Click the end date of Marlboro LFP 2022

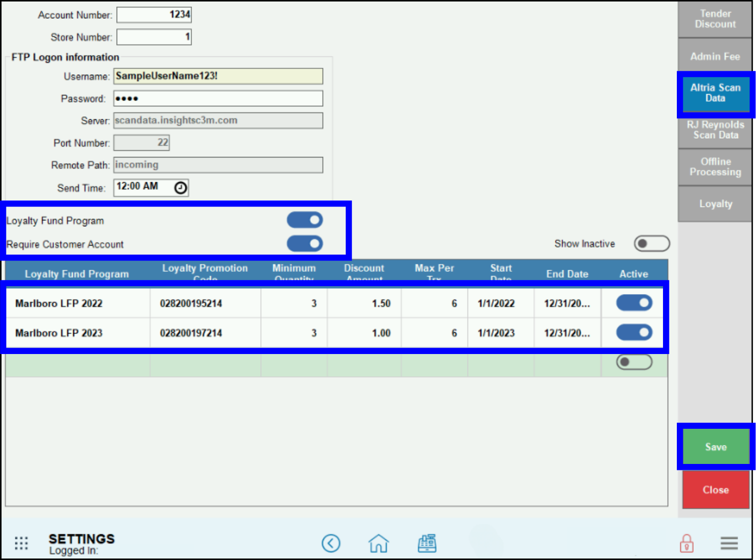point(567,304)
